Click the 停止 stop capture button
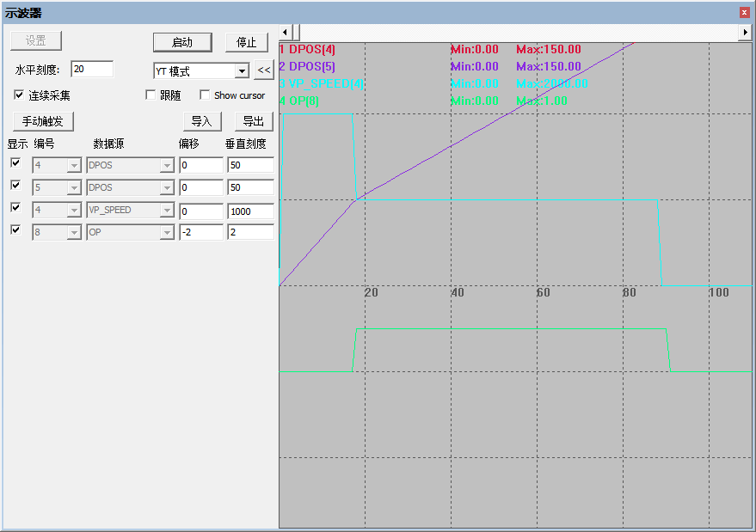This screenshot has width=756, height=532. [246, 42]
